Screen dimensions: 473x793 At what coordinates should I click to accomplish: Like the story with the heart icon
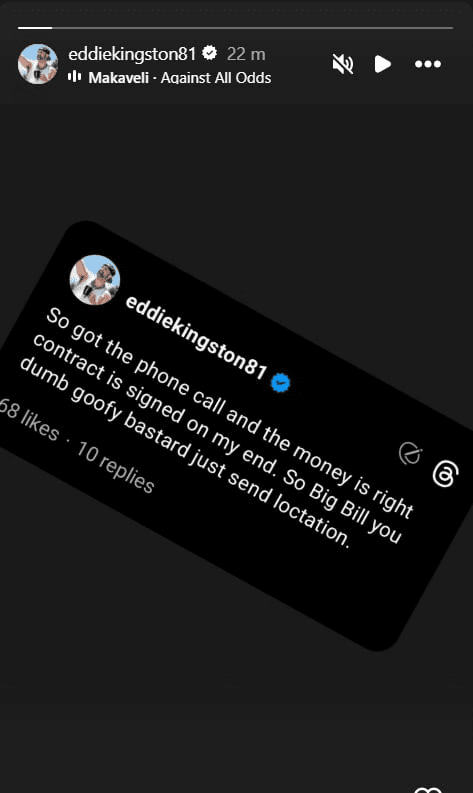pyautogui.click(x=428, y=790)
